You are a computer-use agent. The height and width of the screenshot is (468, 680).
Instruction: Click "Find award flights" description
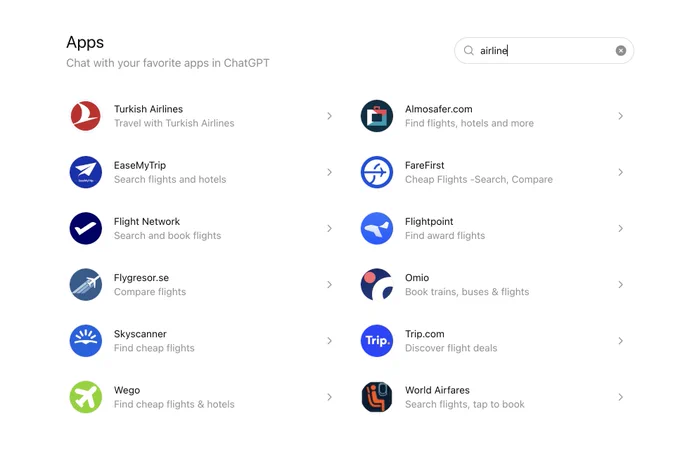(445, 236)
